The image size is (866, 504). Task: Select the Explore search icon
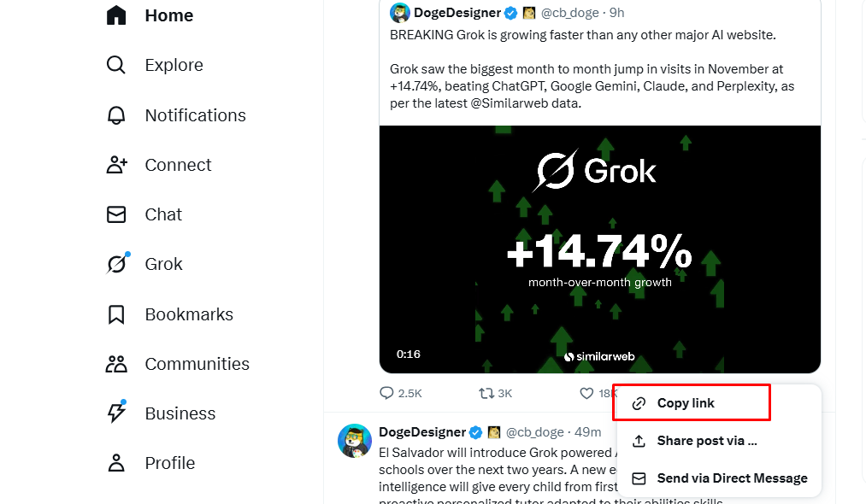[x=174, y=65]
